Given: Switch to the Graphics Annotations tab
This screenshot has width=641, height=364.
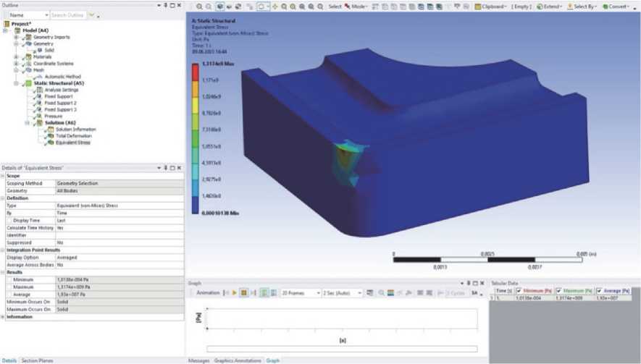Looking at the screenshot, I should click(x=238, y=360).
